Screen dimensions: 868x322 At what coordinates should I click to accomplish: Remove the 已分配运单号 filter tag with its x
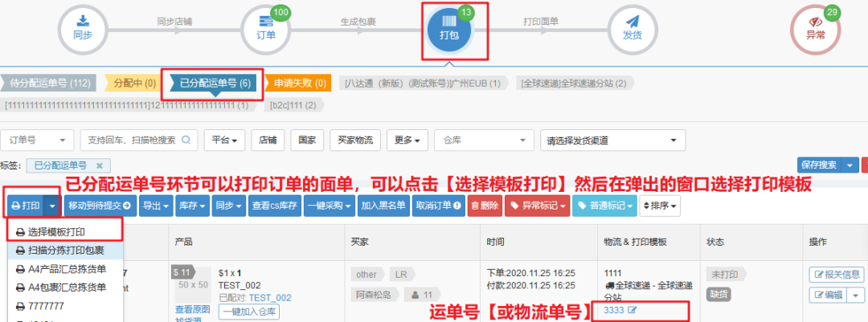tap(99, 165)
